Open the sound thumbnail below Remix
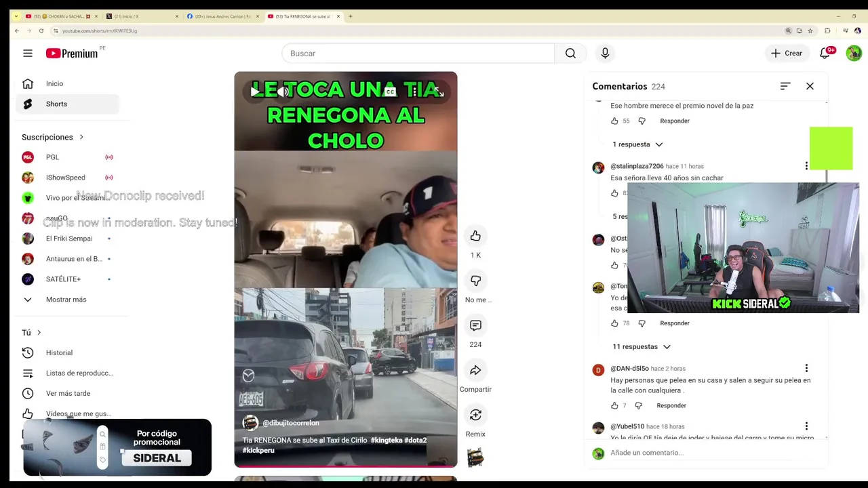868x488 pixels. tap(475, 458)
